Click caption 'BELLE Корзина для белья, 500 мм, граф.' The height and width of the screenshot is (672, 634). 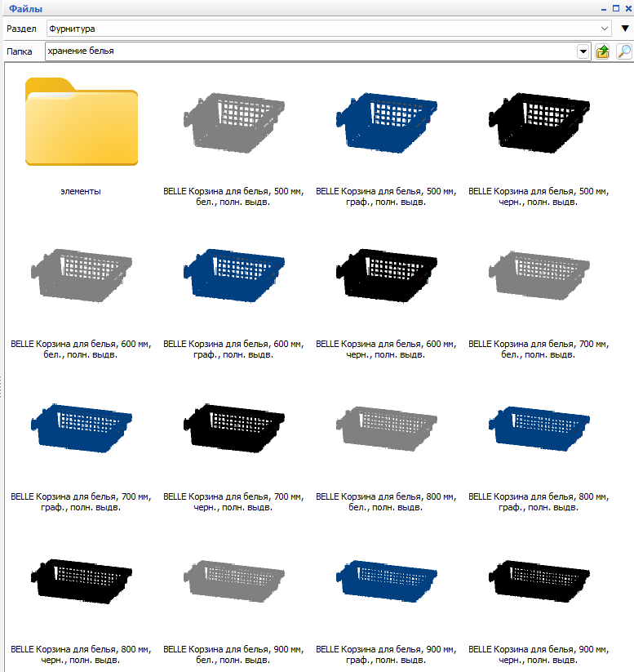pyautogui.click(x=386, y=197)
